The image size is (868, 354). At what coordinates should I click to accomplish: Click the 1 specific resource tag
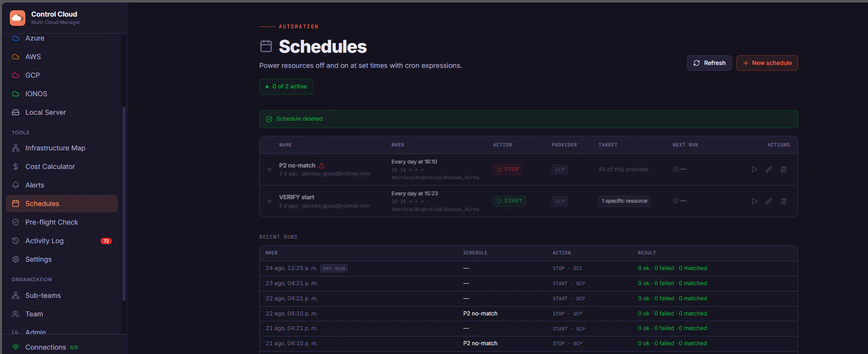point(624,201)
